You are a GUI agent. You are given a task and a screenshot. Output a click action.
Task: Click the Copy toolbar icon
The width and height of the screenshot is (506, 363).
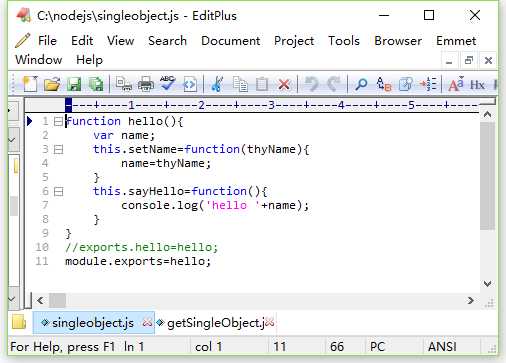pyautogui.click(x=240, y=84)
